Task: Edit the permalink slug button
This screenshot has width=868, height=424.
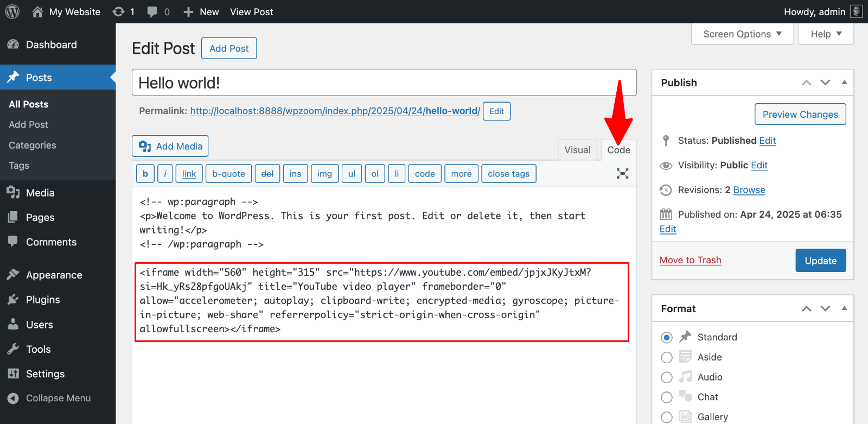Action: point(496,111)
